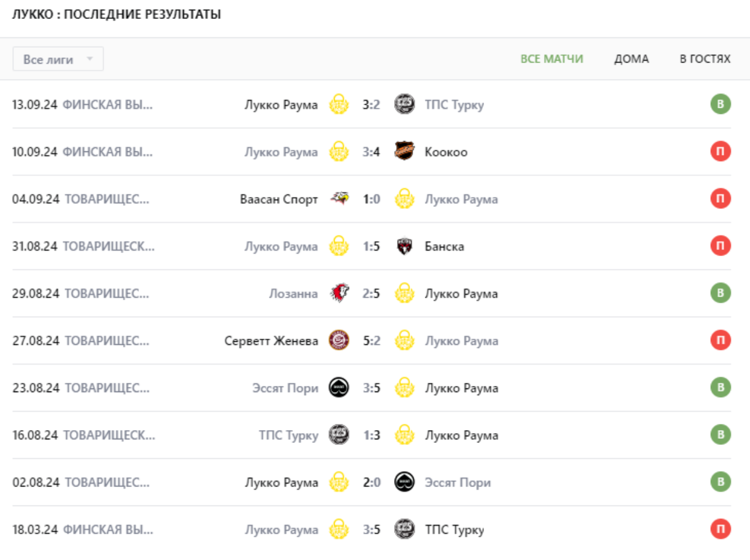Click the ТПС Турку logo in 13.09.24 match
The height and width of the screenshot is (560, 750).
[x=404, y=104]
